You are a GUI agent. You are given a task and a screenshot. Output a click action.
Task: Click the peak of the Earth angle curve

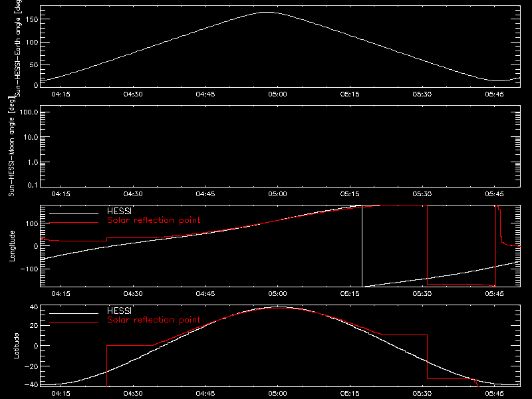point(268,12)
